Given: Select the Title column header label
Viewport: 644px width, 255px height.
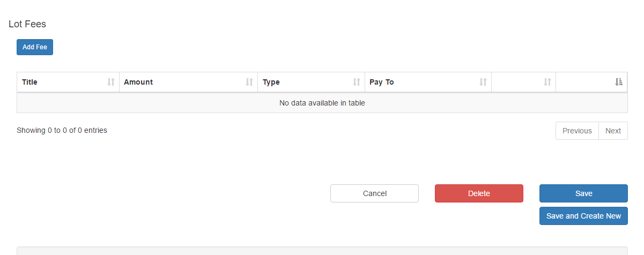Looking at the screenshot, I should [30, 82].
